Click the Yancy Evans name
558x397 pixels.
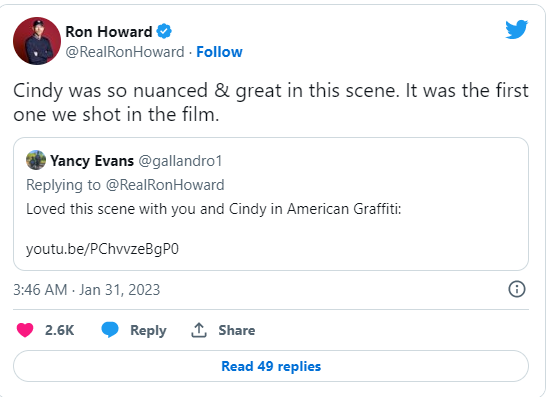coord(92,161)
